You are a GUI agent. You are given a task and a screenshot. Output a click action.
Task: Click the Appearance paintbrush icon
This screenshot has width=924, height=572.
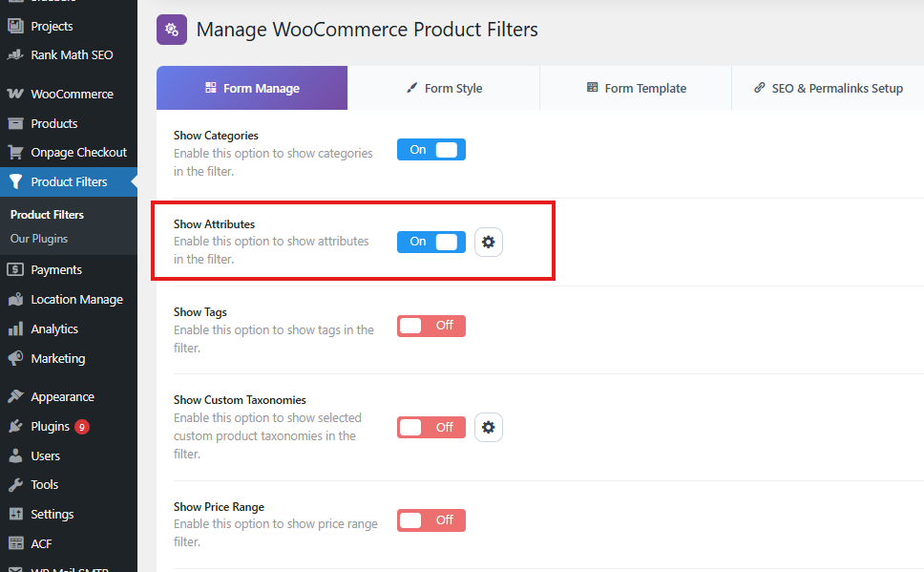pyautogui.click(x=16, y=396)
